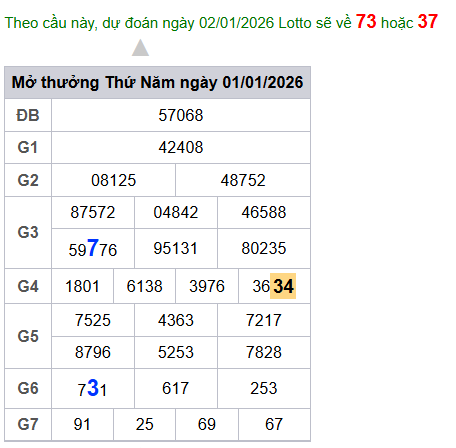
Task: Select the ĐB row label
Action: tap(28, 115)
